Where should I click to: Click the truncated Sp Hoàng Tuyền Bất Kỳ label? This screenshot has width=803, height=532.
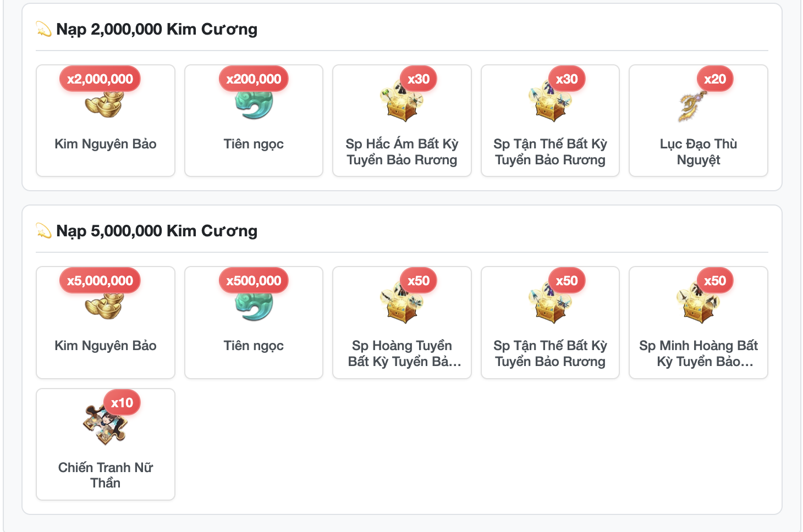pos(402,353)
